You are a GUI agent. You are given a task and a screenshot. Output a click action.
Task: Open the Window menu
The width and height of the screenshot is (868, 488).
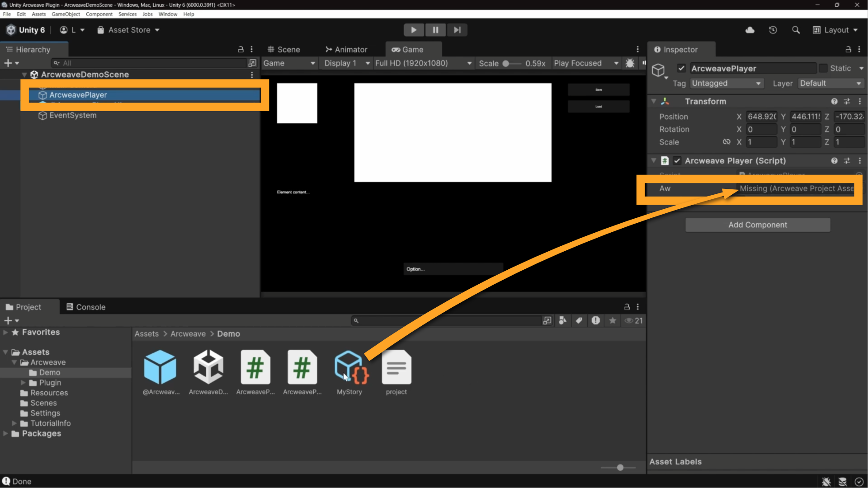168,14
